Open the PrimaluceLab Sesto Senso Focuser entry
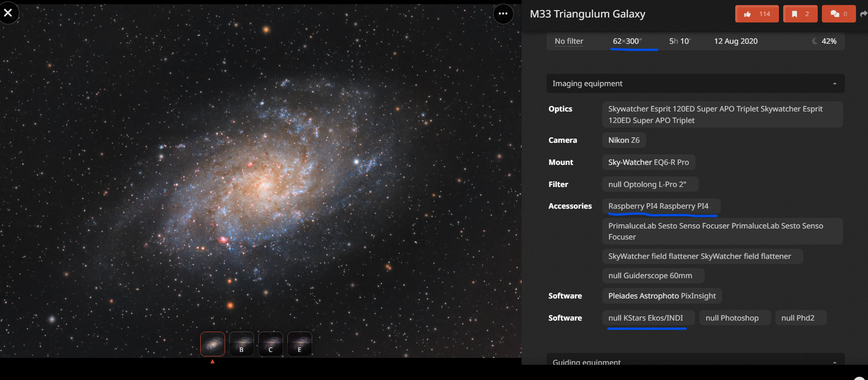The width and height of the screenshot is (868, 380). point(722,231)
